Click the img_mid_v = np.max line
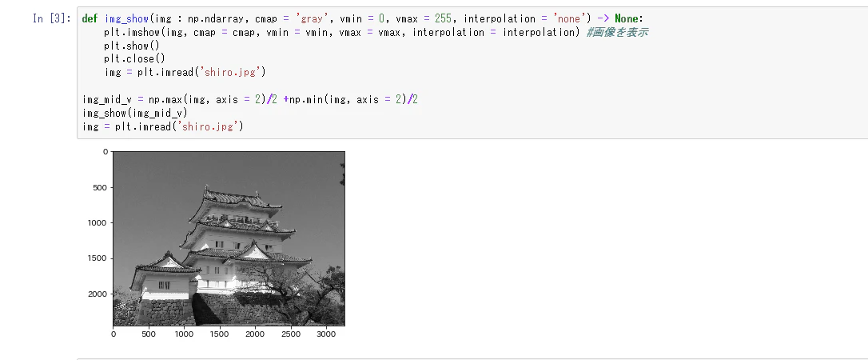The height and width of the screenshot is (360, 868). 250,100
